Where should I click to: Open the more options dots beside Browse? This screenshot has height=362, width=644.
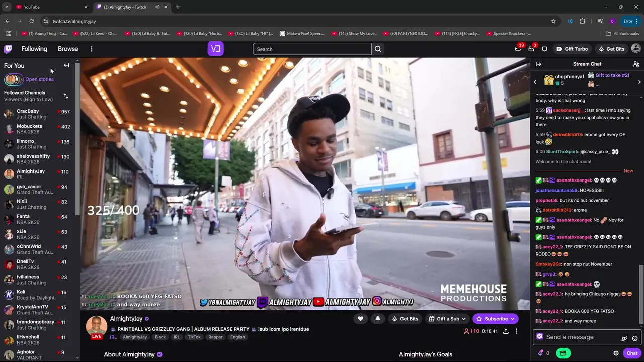tap(92, 49)
